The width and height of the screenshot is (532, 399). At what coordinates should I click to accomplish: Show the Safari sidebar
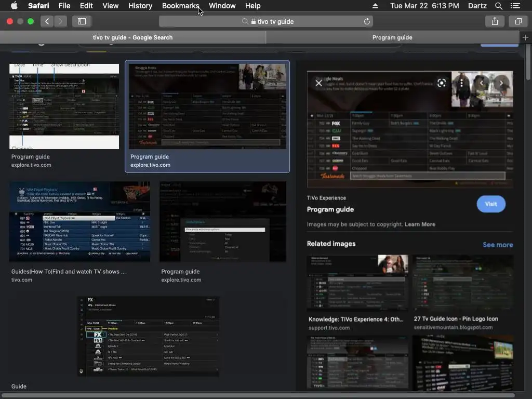pyautogui.click(x=82, y=21)
